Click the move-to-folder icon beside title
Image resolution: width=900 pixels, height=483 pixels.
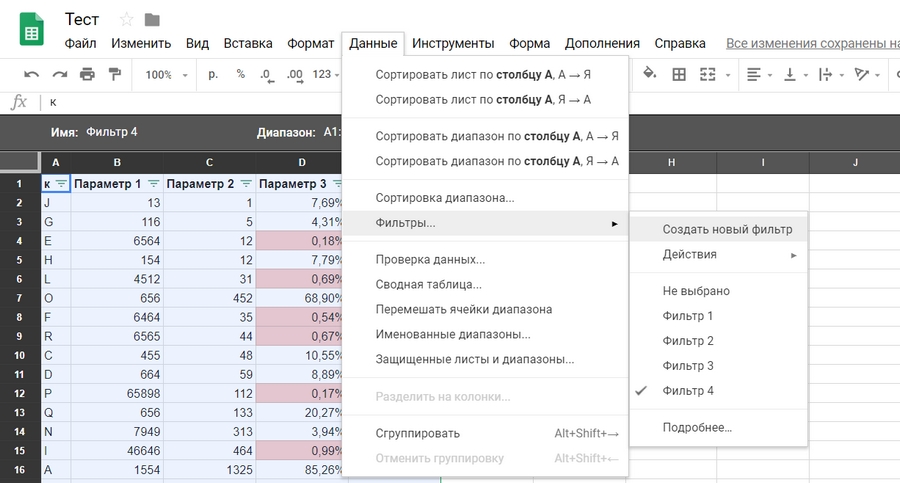click(x=152, y=20)
